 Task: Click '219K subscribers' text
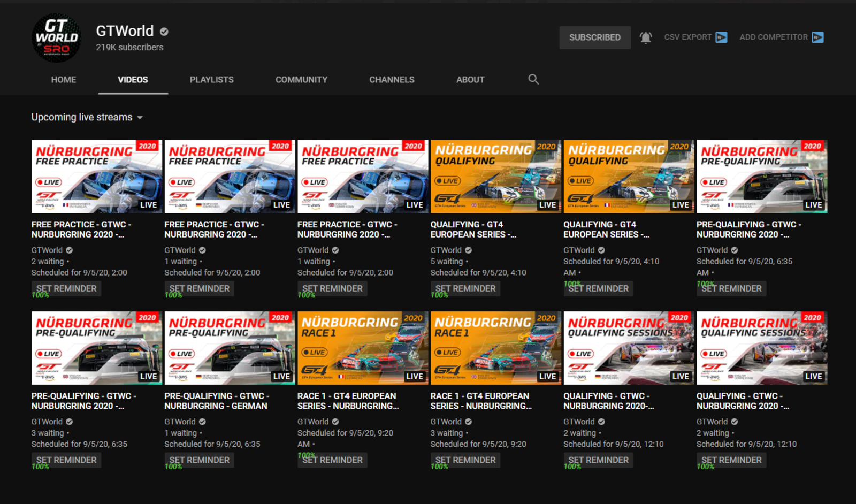pyautogui.click(x=129, y=47)
